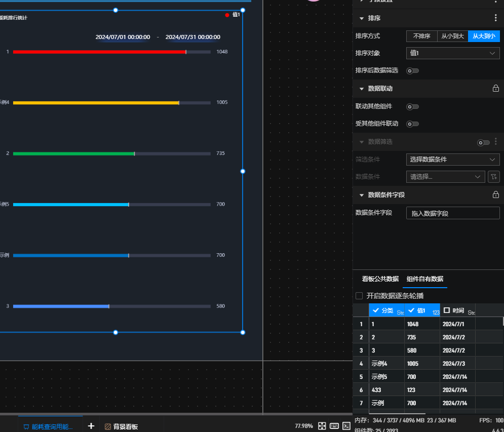Click the 数据联动 lock icon
The image size is (504, 432).
[x=495, y=89]
